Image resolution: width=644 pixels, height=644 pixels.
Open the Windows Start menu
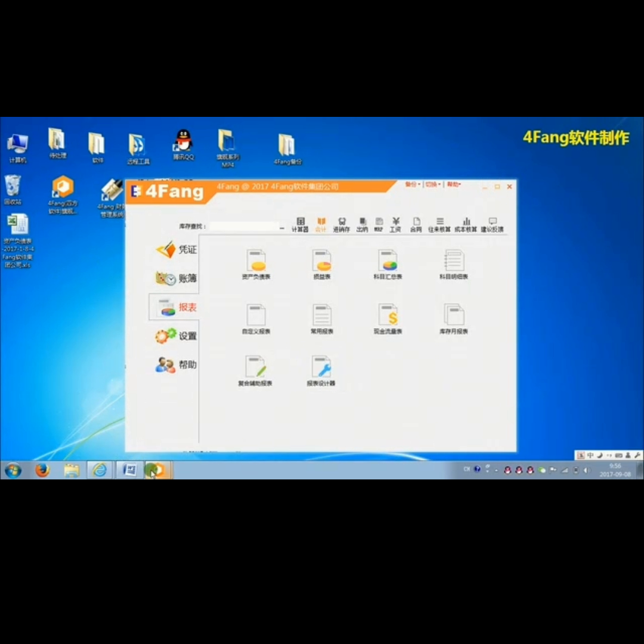tap(13, 470)
